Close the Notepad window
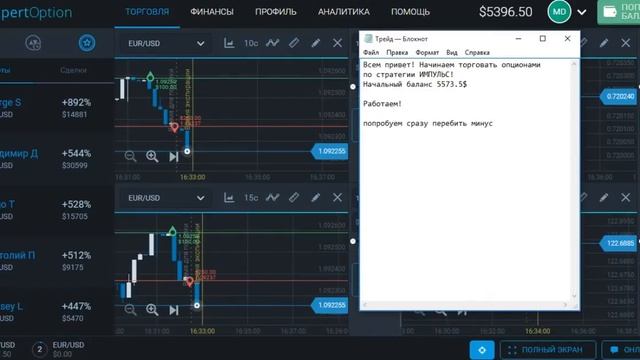This screenshot has height=360, width=640. coord(567,39)
